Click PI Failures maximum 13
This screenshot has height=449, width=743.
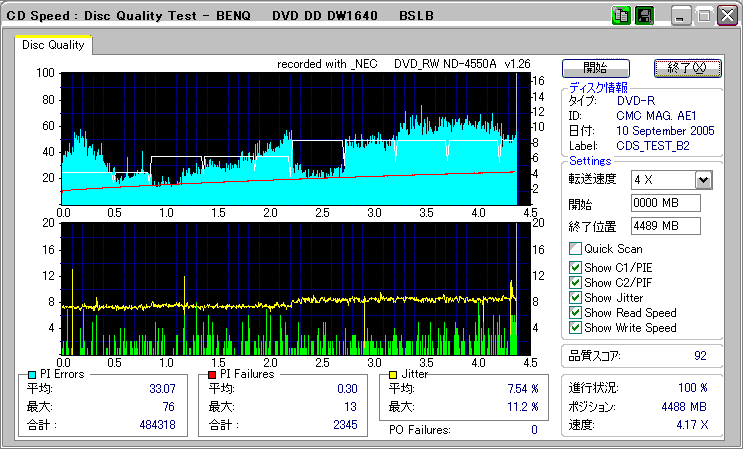350,407
